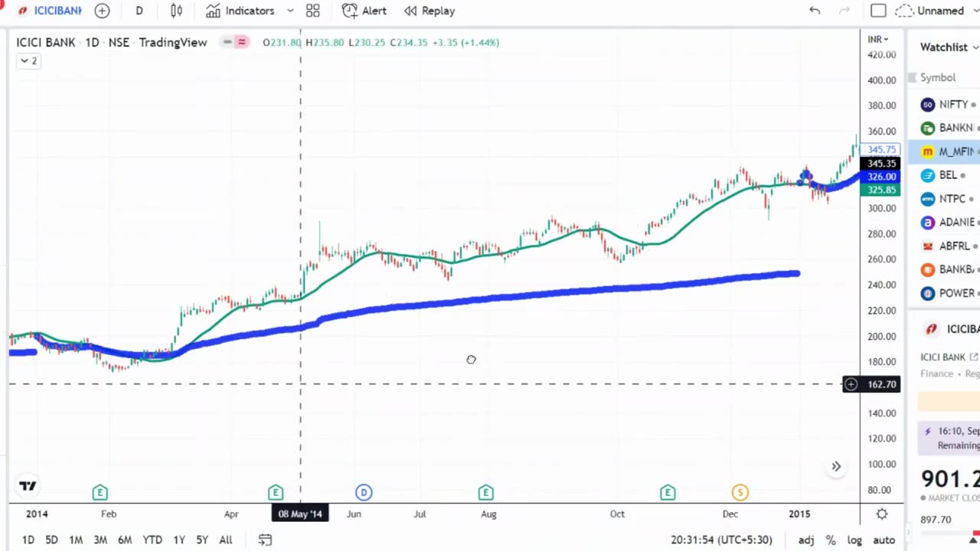
Task: Click the TradingView logo on chart
Action: (x=28, y=486)
